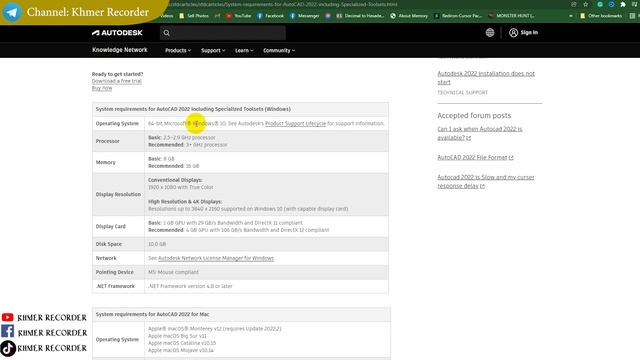The image size is (640, 360).
Task: Open forum post about when AutoCAD 2022 is available
Action: [480, 133]
